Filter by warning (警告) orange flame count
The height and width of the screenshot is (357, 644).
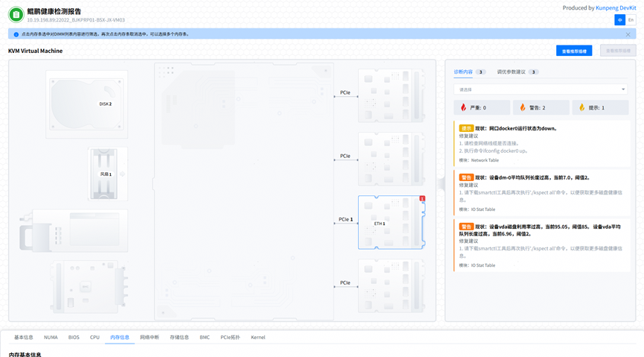tap(541, 108)
